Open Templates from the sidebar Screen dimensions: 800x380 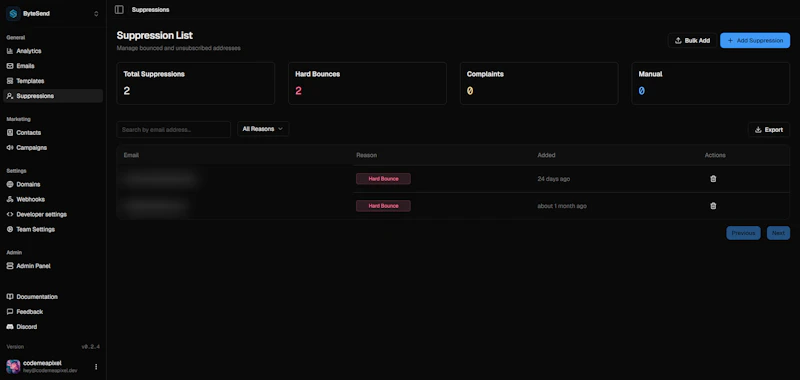(53, 81)
